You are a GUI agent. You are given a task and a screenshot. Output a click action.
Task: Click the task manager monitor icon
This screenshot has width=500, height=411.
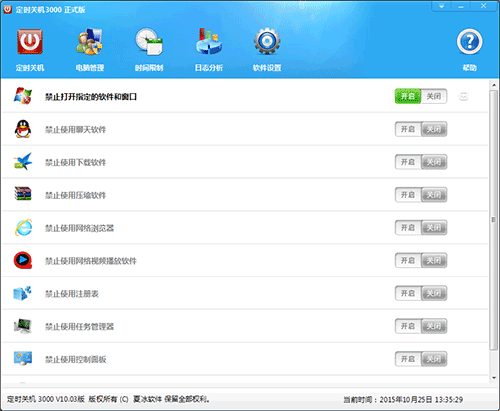pyautogui.click(x=22, y=326)
